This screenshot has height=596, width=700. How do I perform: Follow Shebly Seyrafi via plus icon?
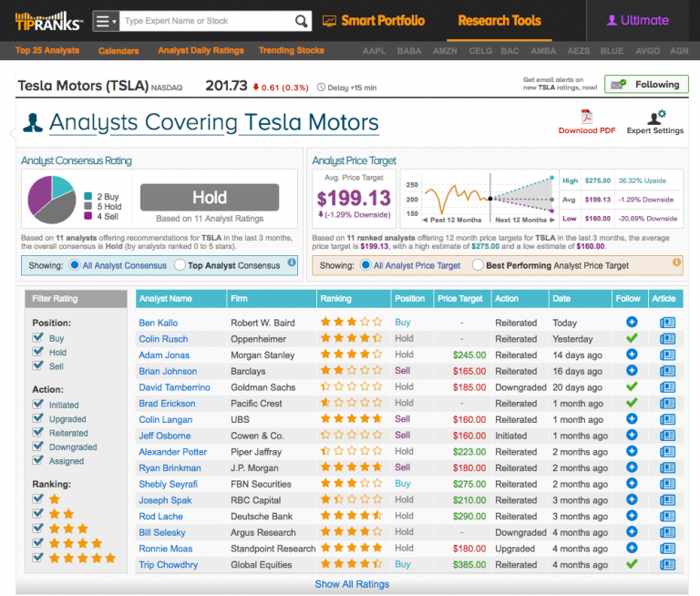coord(632,484)
